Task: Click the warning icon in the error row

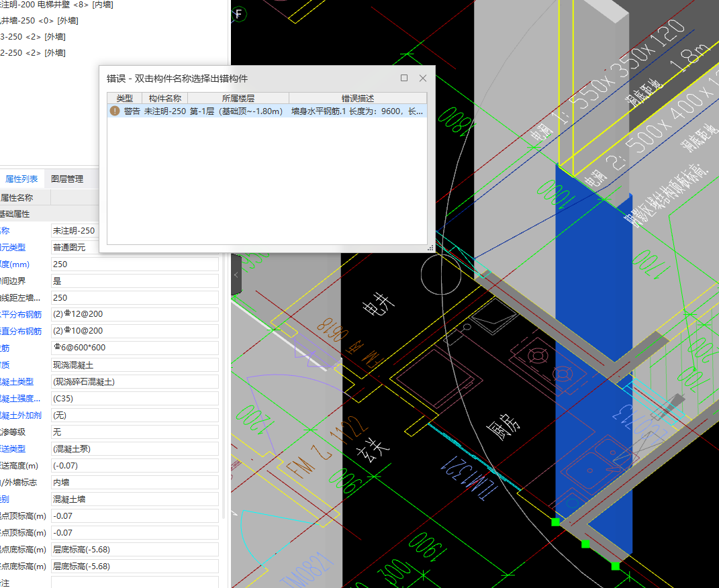Action: pos(115,111)
